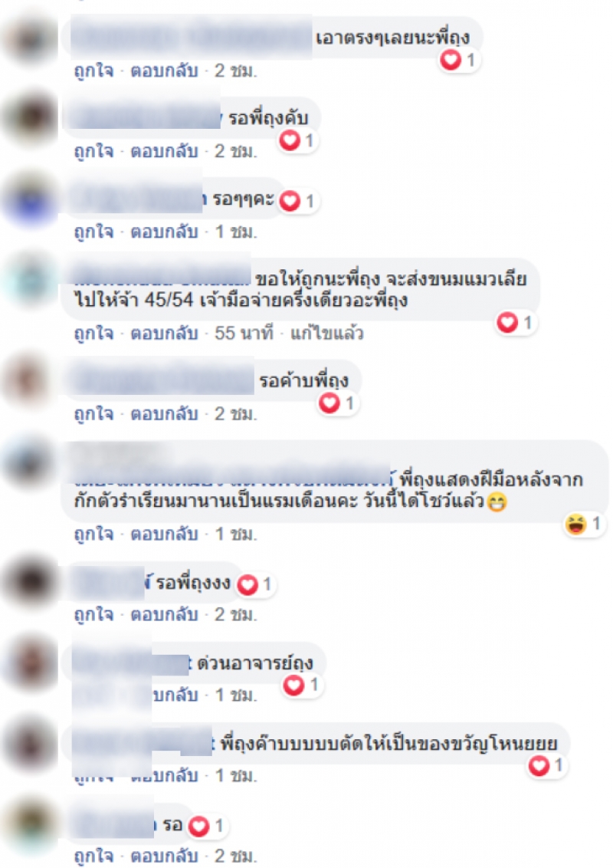
Task: Open edit history 'แก้ไขแล้ว' link
Action: click(x=327, y=333)
